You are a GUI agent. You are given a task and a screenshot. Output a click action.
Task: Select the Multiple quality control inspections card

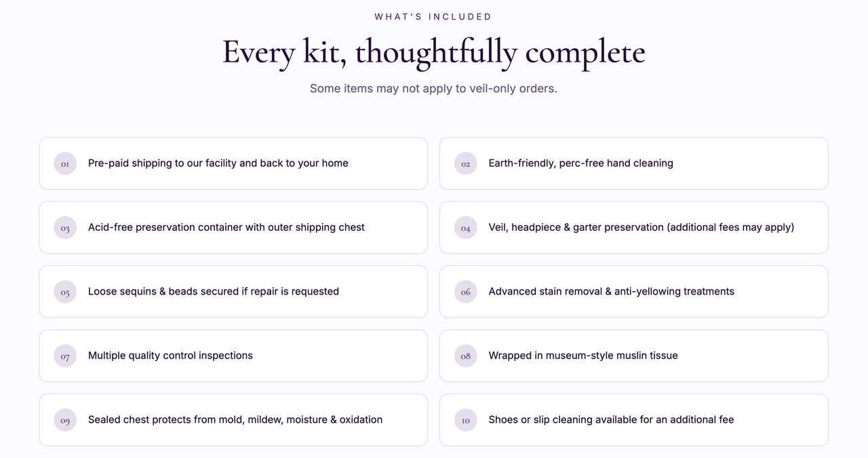click(233, 356)
